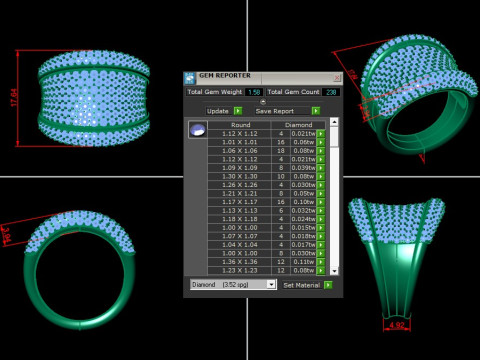
Task: Click the 0.024tw weight cell
Action: pyautogui.click(x=303, y=219)
